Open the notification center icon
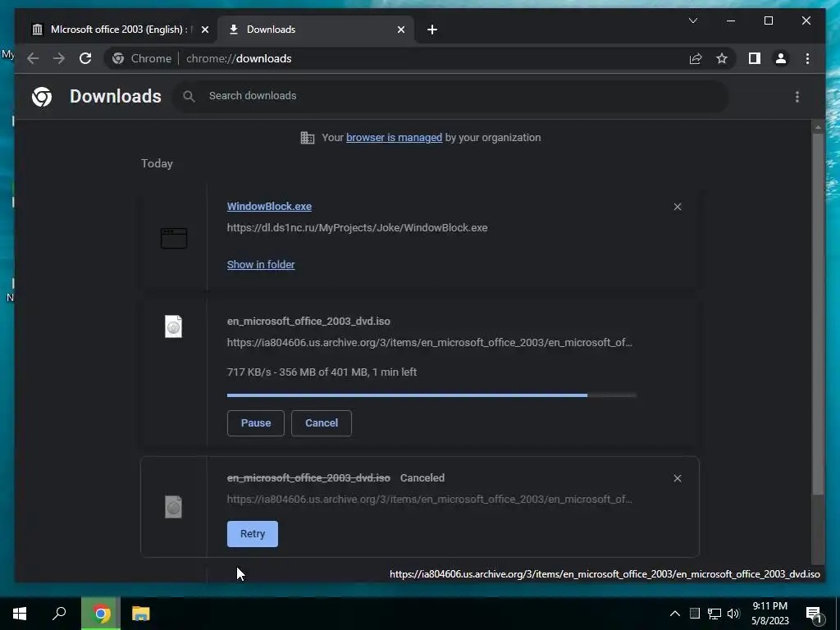 815,615
